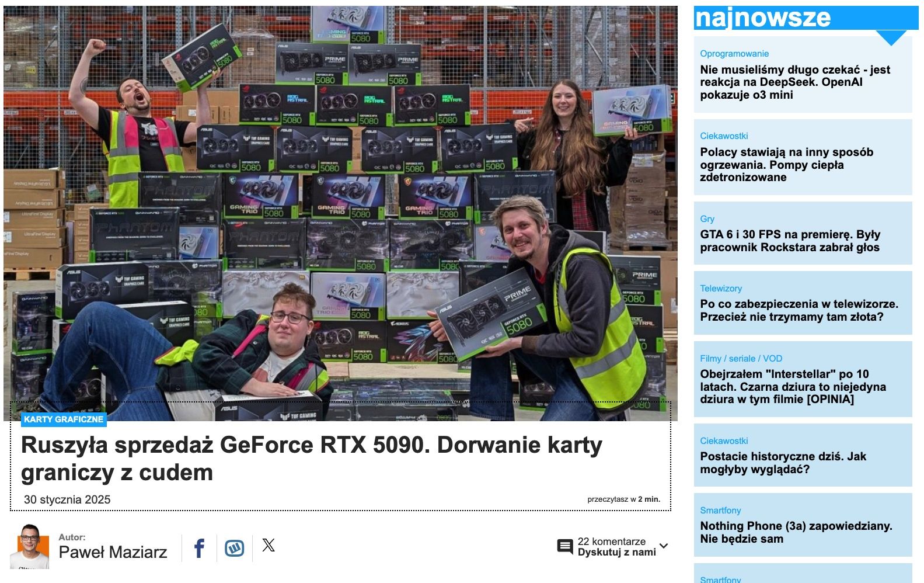The image size is (924, 583).
Task: Open the Nothing Phone (3a) article
Action: click(x=796, y=532)
